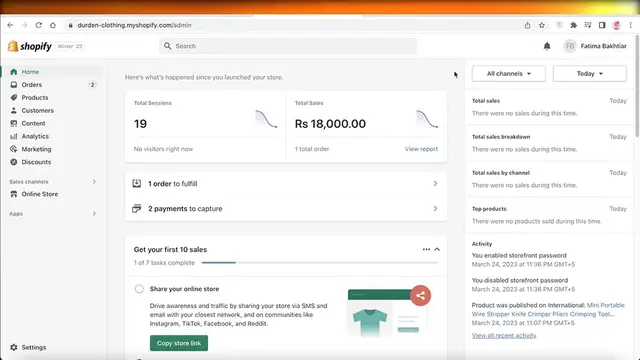Image resolution: width=640 pixels, height=360 pixels.
Task: Click Total Sales sparkline chart
Action: (427, 119)
